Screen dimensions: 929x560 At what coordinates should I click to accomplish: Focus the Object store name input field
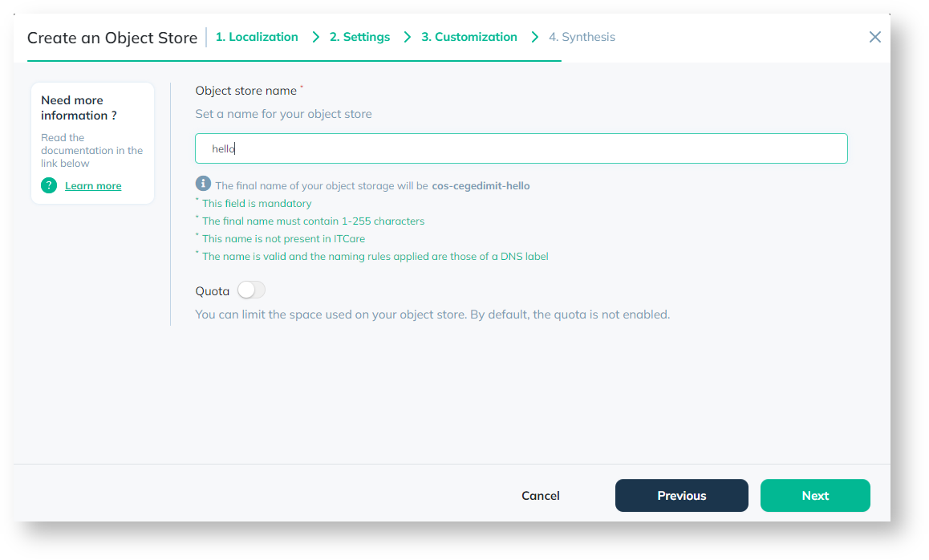point(521,148)
